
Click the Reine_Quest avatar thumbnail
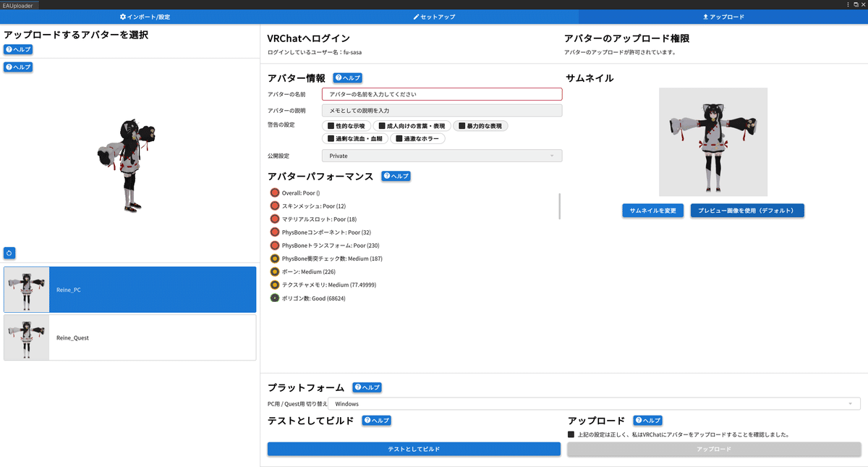[27, 337]
